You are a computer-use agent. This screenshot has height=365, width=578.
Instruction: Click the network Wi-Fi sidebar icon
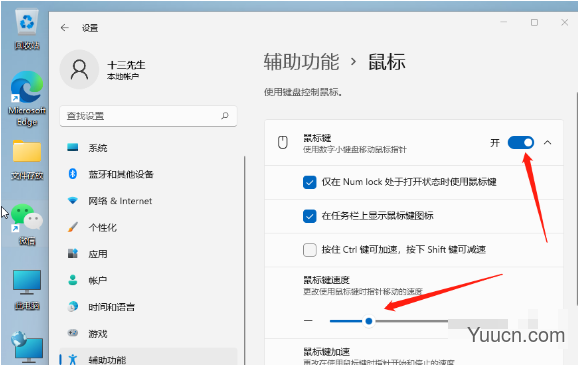[x=73, y=201]
